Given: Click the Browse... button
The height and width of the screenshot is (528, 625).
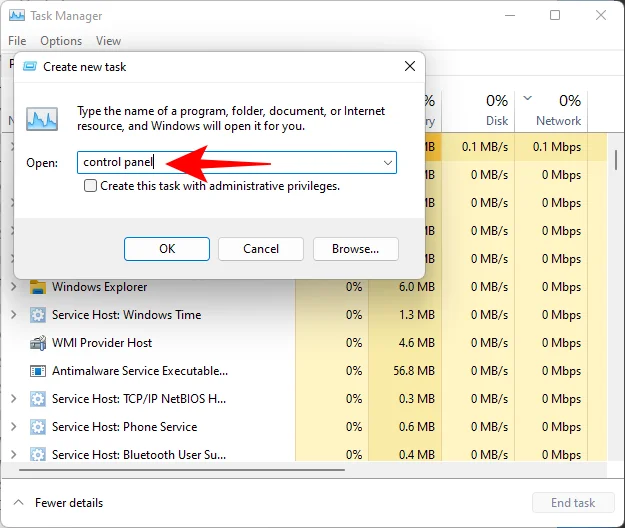Looking at the screenshot, I should pos(356,249).
